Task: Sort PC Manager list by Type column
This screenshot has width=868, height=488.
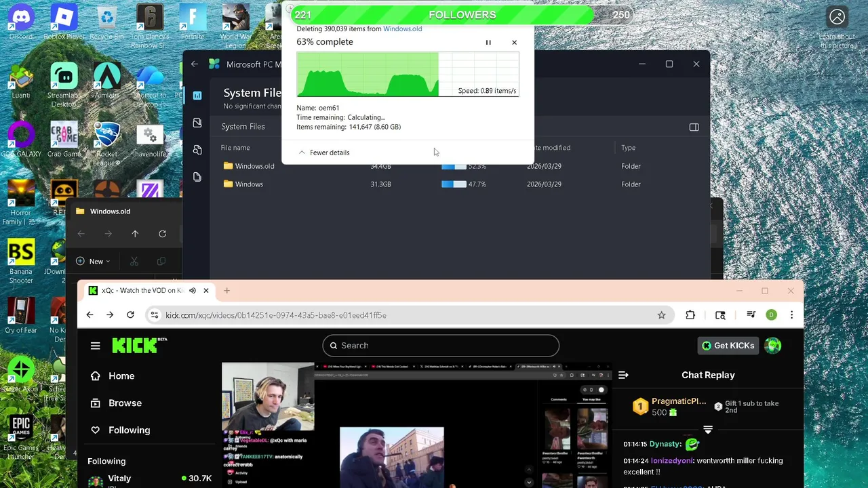Action: (629, 148)
